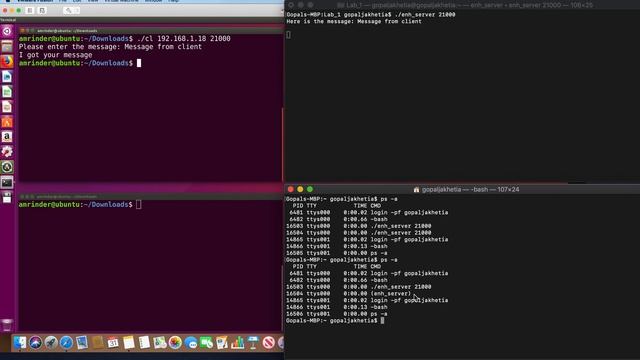This screenshot has height=360, width=640.
Task: Minimize gopaljakhetia bash window yellow button
Action: tap(300, 189)
